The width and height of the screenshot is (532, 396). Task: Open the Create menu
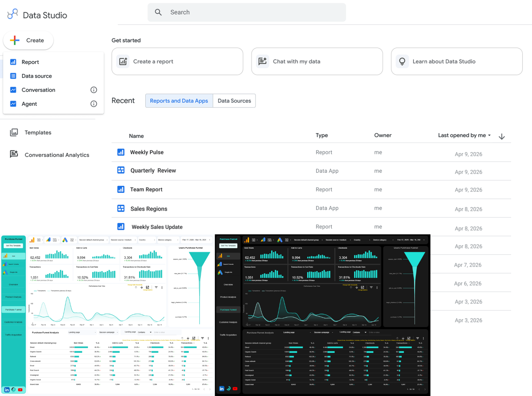(28, 40)
